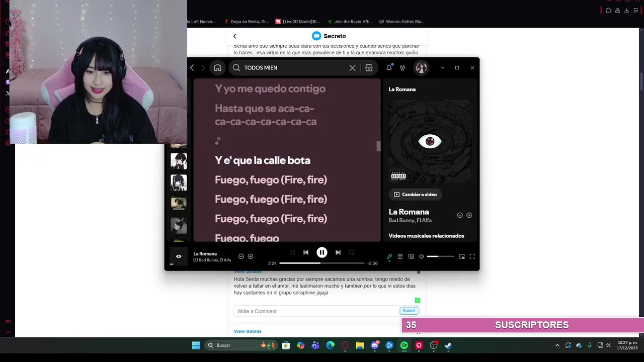Clear the TODOS MIEN search text

pos(352,68)
